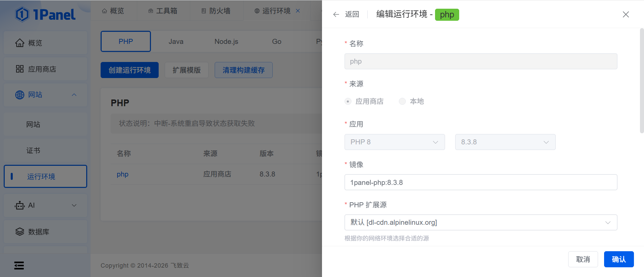Switch to the Java runtime tab
644x277 pixels.
[176, 42]
